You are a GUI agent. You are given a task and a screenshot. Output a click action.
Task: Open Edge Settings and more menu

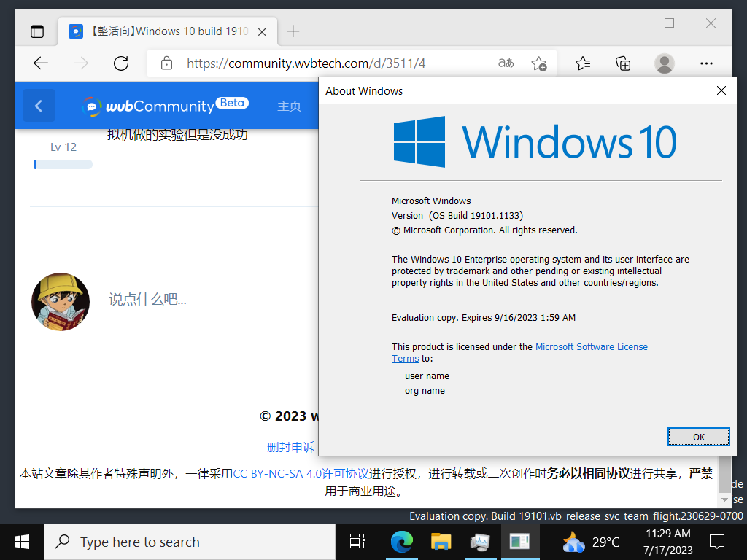pyautogui.click(x=706, y=63)
